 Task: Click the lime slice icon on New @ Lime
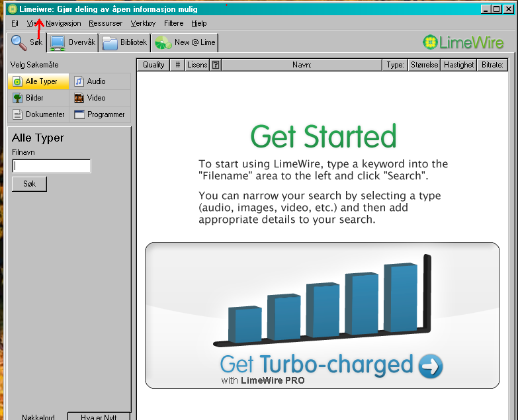click(x=163, y=43)
